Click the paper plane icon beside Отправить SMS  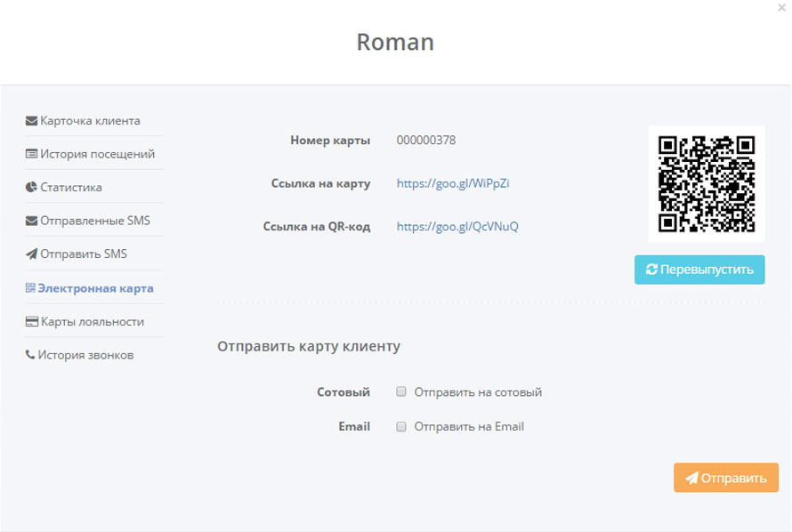tap(31, 254)
